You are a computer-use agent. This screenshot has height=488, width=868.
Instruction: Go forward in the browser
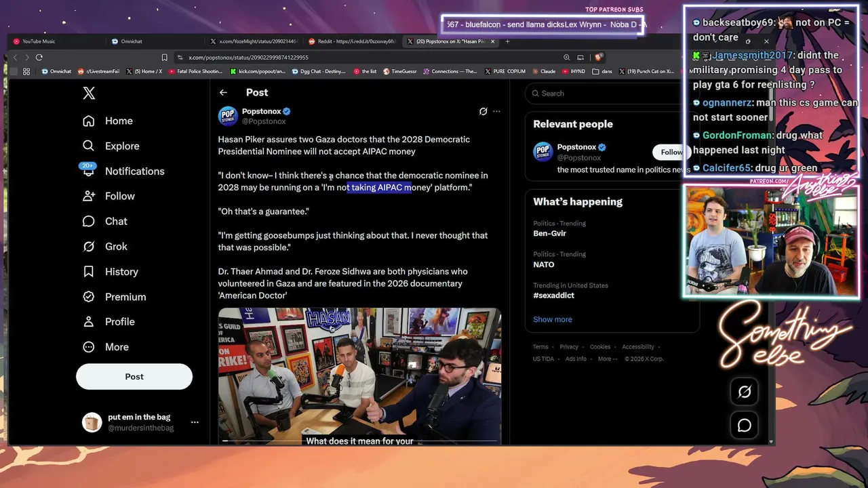(27, 58)
